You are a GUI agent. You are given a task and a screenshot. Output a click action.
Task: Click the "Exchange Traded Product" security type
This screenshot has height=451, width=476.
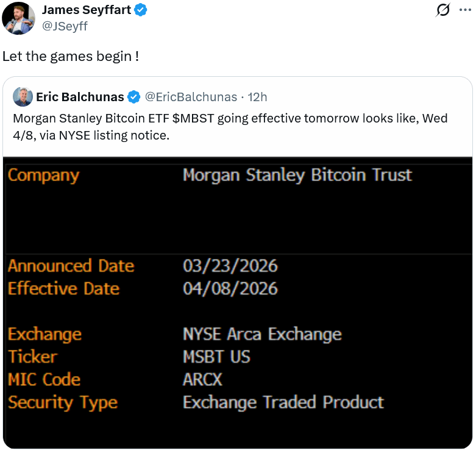(283, 402)
